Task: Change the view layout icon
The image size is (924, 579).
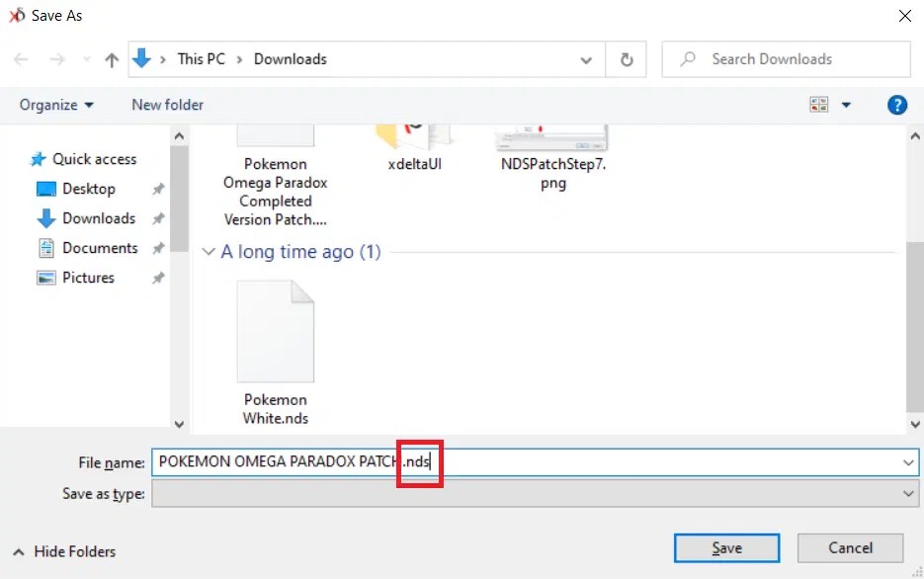Action: [818, 104]
